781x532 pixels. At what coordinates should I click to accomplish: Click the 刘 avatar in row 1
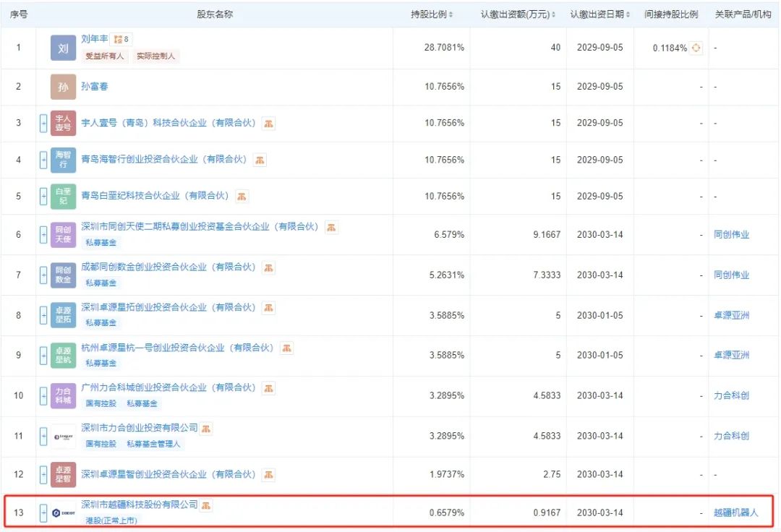click(63, 48)
